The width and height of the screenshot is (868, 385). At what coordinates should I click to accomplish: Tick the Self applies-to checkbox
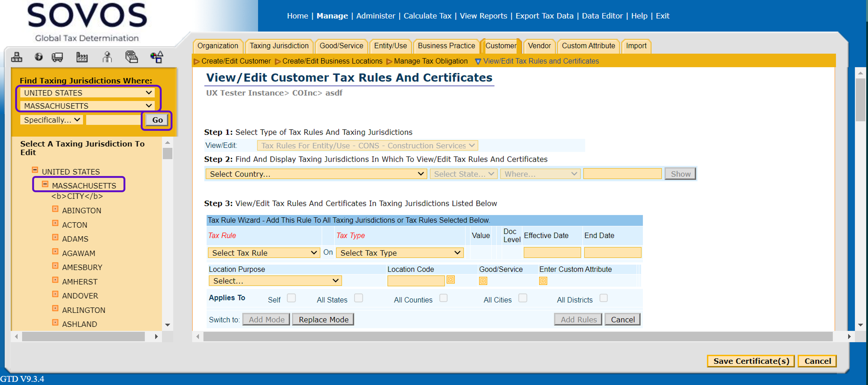pos(291,298)
